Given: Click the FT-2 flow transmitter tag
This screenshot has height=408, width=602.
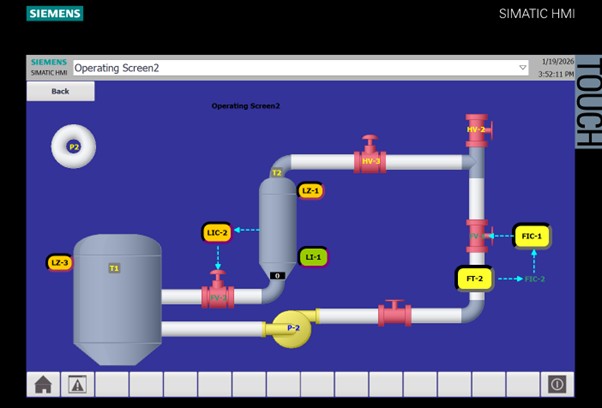Looking at the screenshot, I should coord(474,278).
